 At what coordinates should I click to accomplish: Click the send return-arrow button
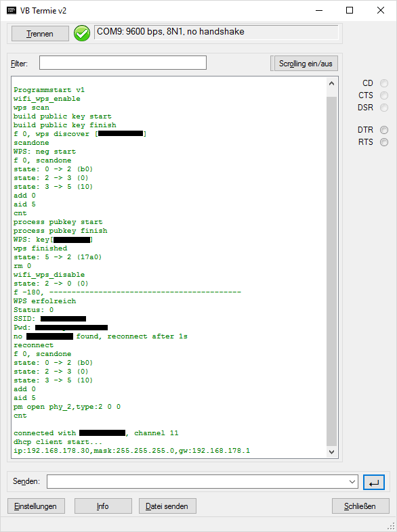(373, 482)
